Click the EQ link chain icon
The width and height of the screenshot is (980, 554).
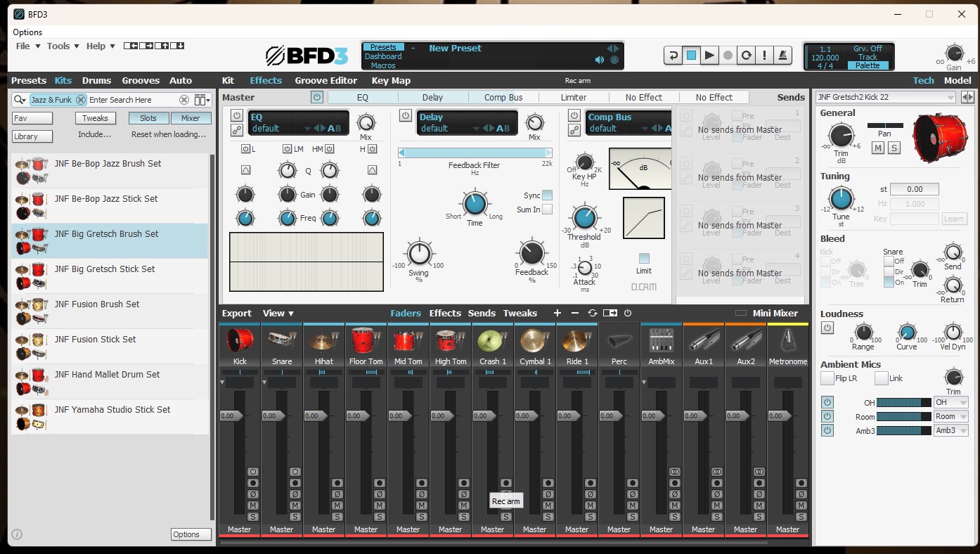pos(237,129)
